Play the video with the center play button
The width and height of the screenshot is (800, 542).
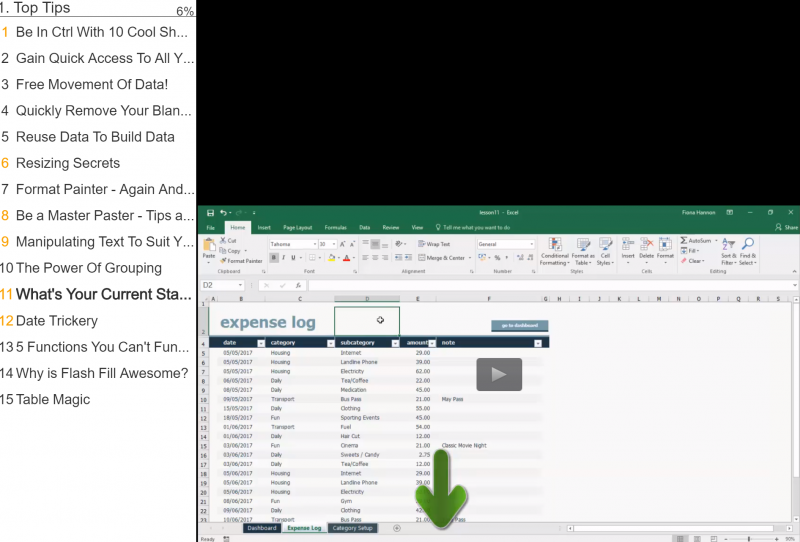click(x=499, y=375)
